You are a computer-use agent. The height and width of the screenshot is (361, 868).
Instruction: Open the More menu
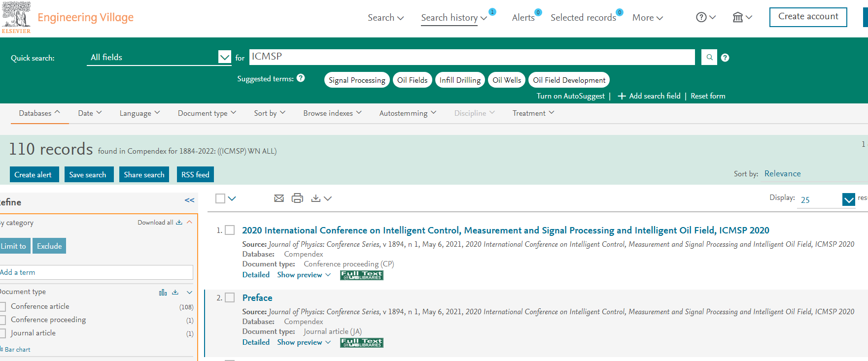click(647, 18)
